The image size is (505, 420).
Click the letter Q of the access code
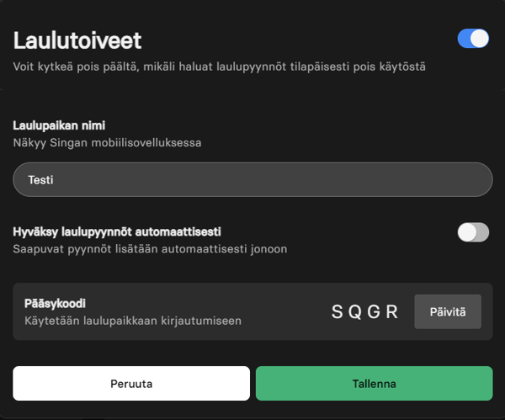pos(355,311)
